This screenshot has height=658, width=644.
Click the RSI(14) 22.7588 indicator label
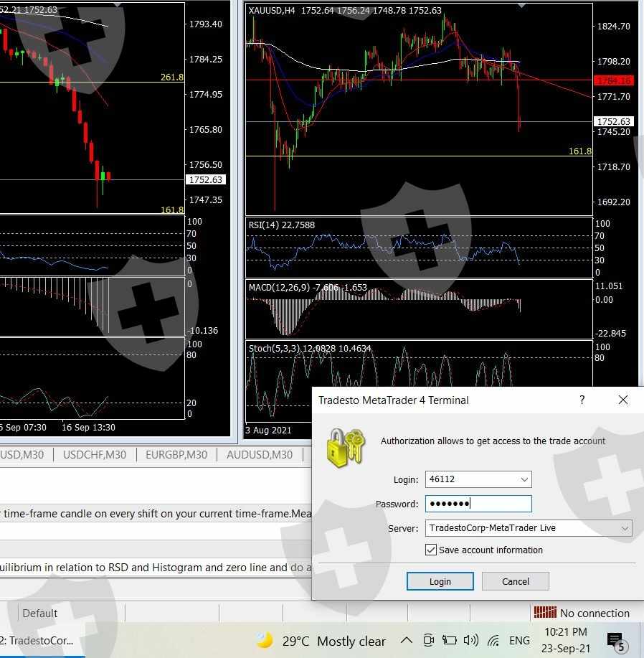tap(282, 225)
